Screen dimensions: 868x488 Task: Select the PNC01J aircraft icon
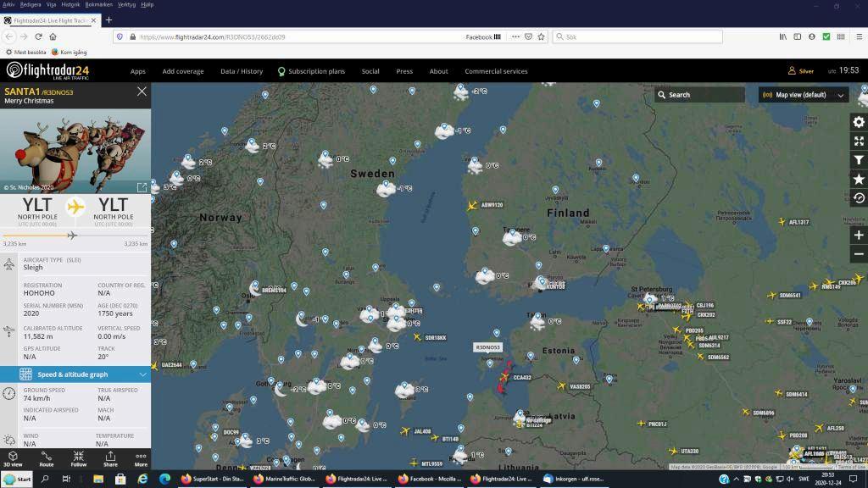641,424
